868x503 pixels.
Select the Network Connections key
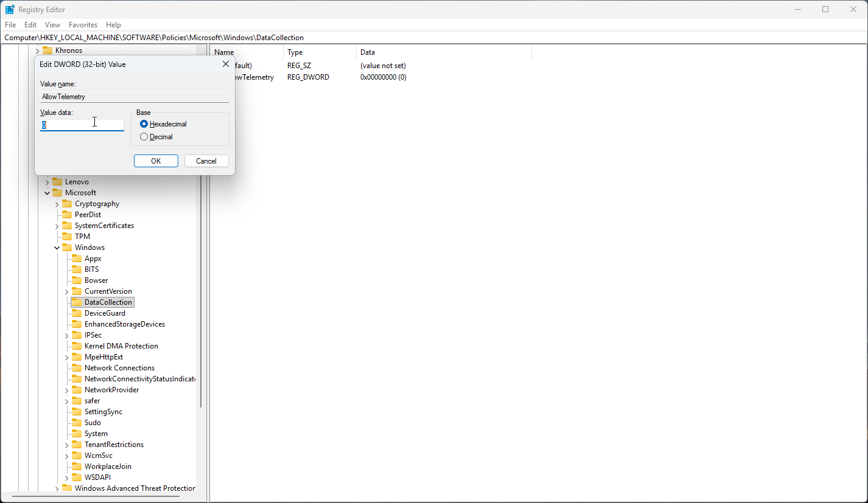tap(119, 368)
